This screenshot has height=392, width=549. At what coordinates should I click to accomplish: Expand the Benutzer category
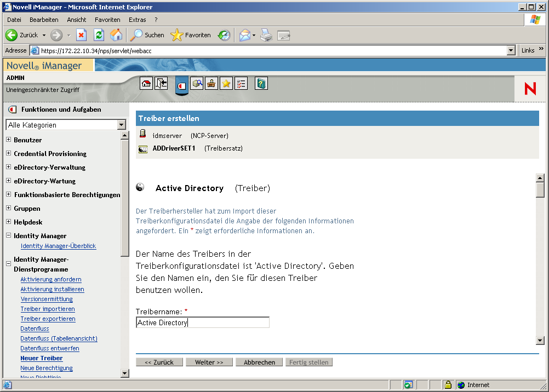(8, 140)
